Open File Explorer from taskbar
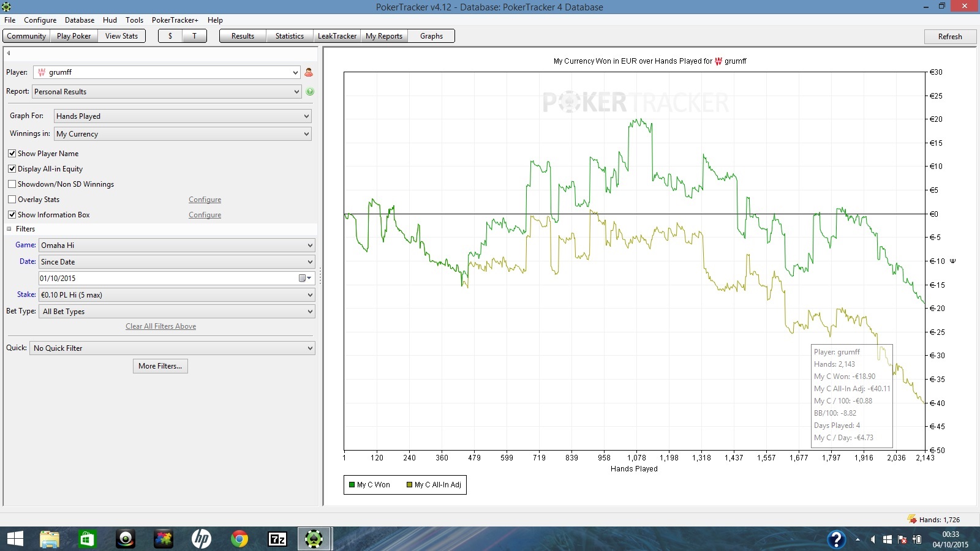 point(50,539)
